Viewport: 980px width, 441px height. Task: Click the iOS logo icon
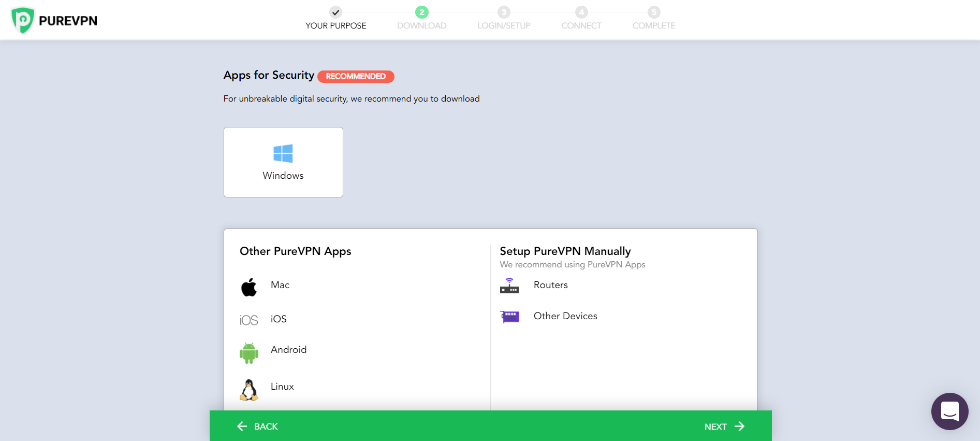(x=248, y=320)
